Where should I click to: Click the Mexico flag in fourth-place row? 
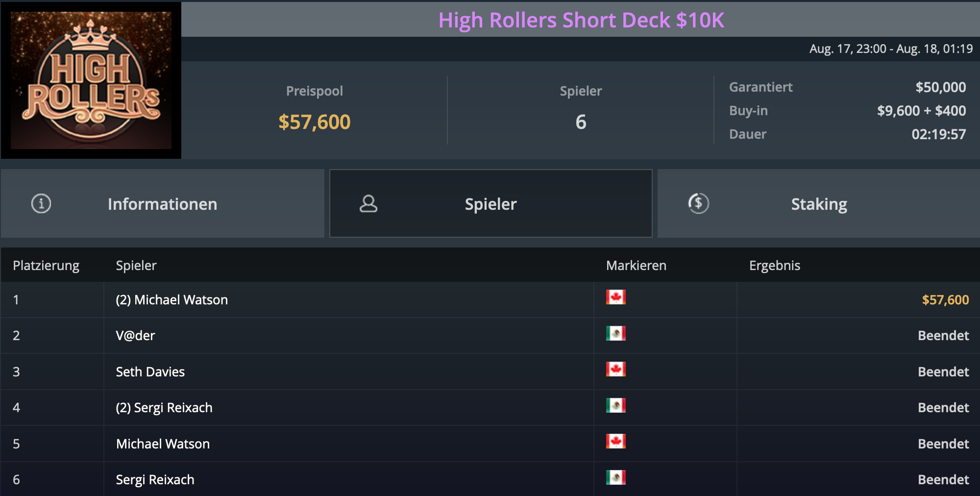(615, 405)
